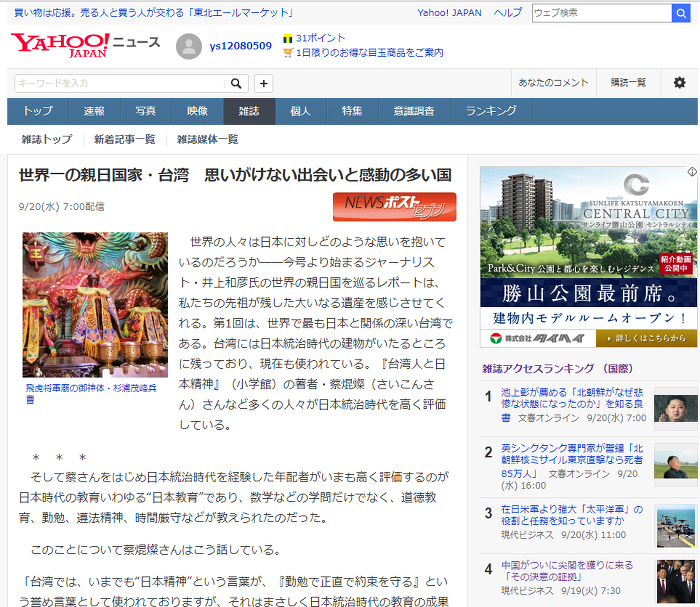700x607 pixels.
Task: Open 新着記事一覧 sub-menu link
Action: [x=125, y=140]
